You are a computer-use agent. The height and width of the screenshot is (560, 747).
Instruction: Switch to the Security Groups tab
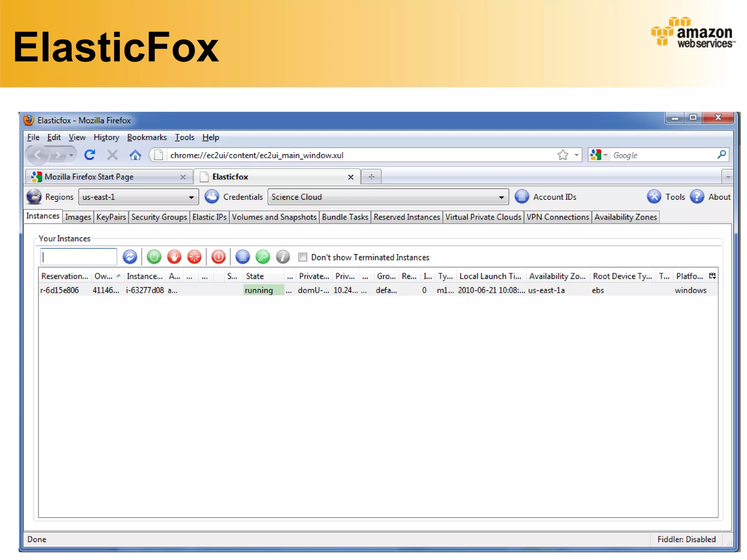click(x=159, y=217)
